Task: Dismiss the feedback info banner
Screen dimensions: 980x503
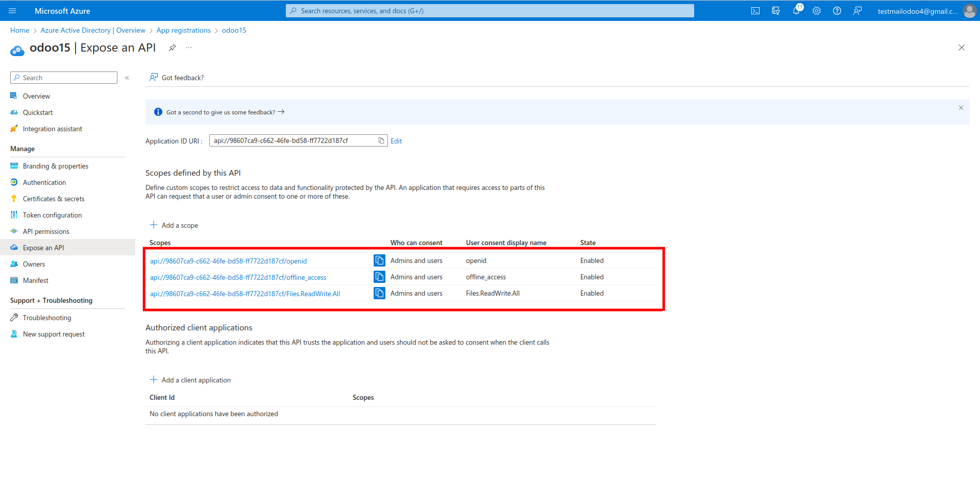Action: click(961, 108)
